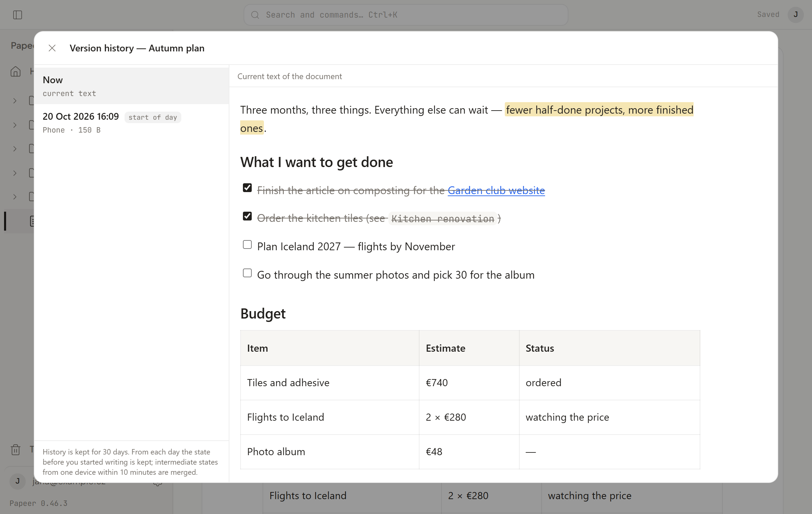812x514 pixels.
Task: Check the Plan Iceland 2027 task
Action: (247, 244)
